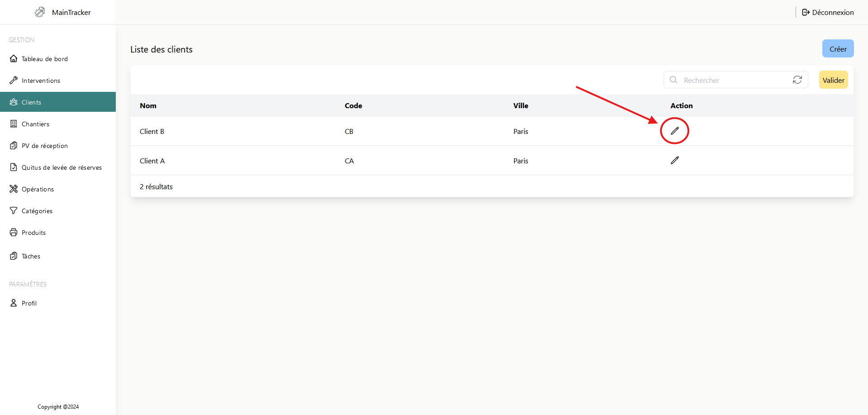Select the Chantiers menu item
The image size is (868, 415).
point(35,124)
